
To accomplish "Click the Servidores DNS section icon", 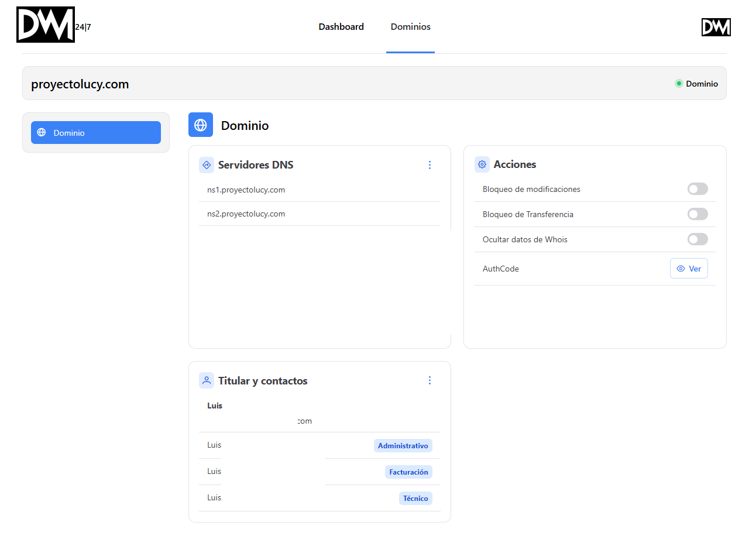I will click(x=207, y=165).
